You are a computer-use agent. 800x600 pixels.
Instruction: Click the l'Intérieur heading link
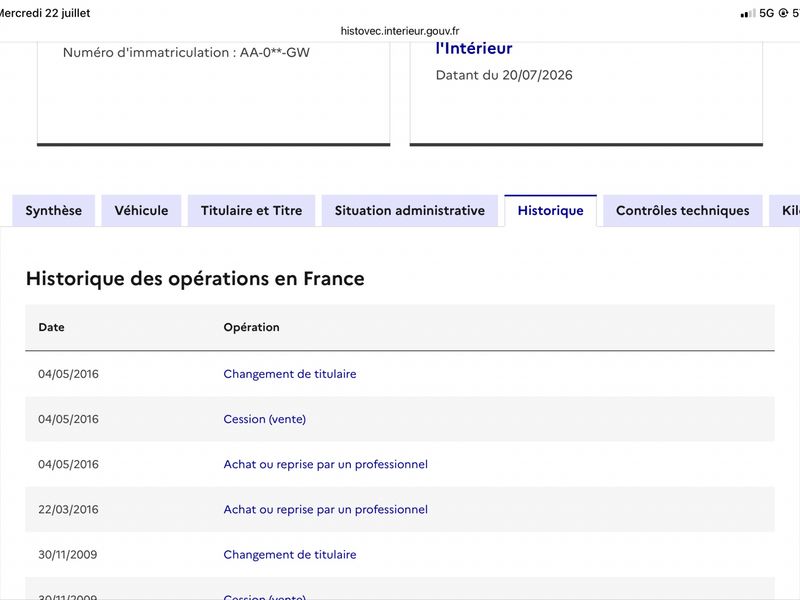click(474, 48)
